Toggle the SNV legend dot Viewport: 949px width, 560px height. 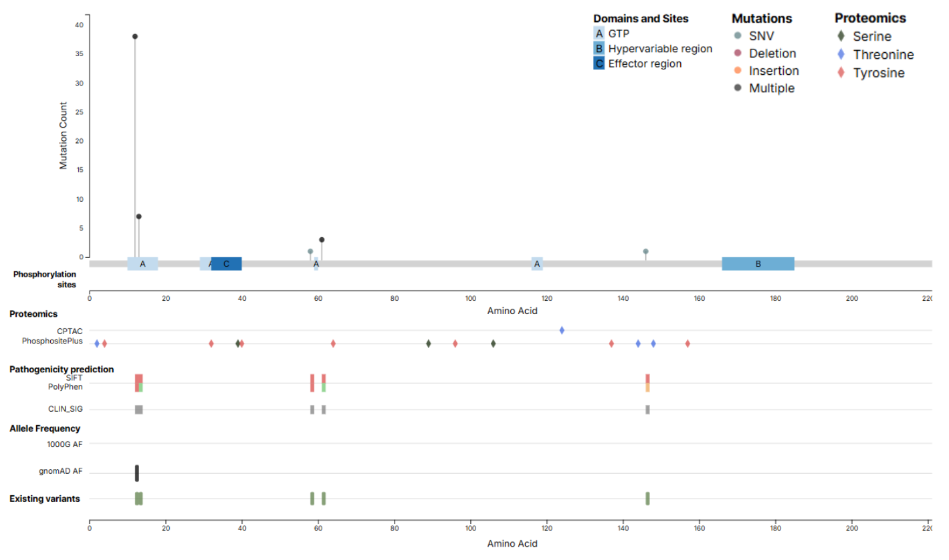pos(738,36)
